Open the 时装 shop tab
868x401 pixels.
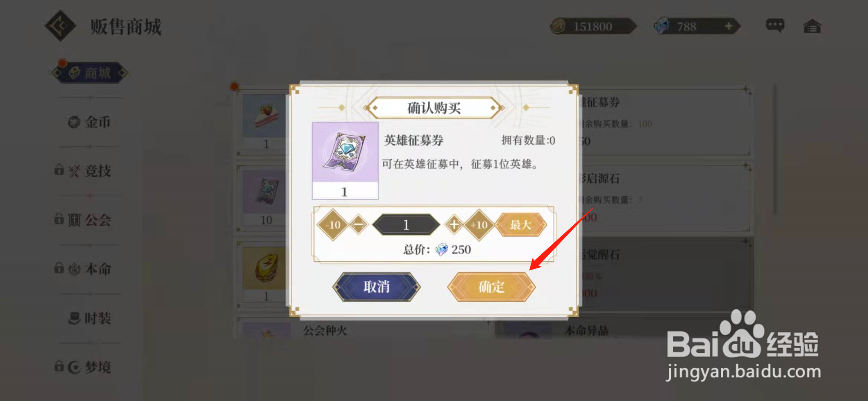pos(89,318)
